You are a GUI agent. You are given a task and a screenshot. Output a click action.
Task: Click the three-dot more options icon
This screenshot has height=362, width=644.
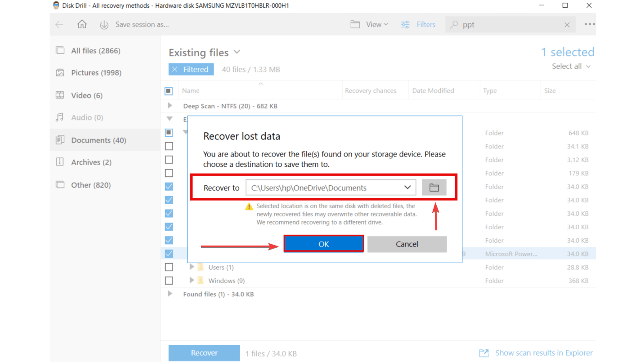(589, 25)
